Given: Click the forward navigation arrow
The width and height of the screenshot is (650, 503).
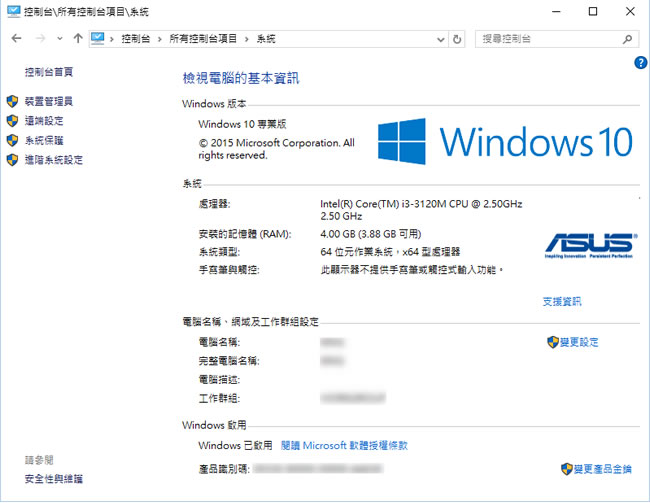Looking at the screenshot, I should point(40,39).
